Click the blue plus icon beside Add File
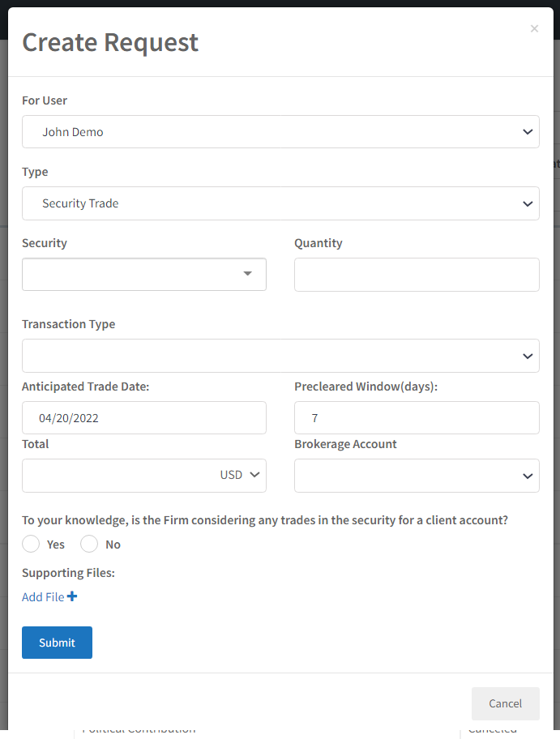The width and height of the screenshot is (560, 739). point(72,596)
